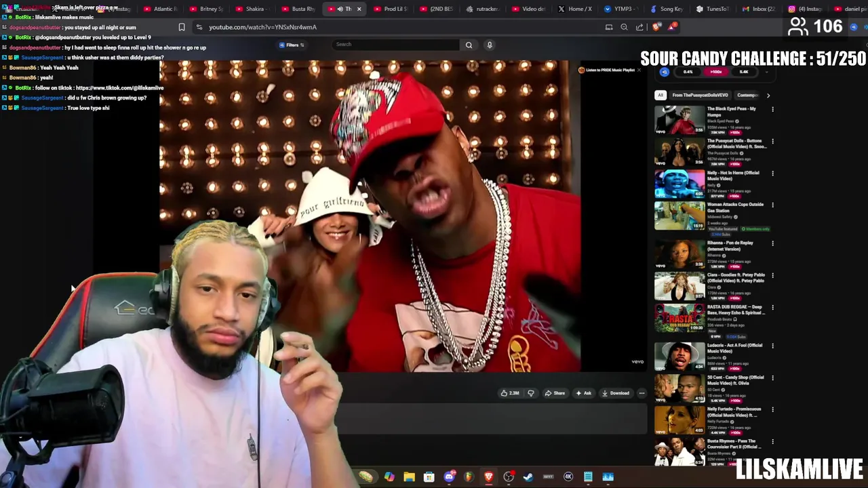868x488 pixels.
Task: Open FL Studio from the taskbar
Action: (469, 477)
